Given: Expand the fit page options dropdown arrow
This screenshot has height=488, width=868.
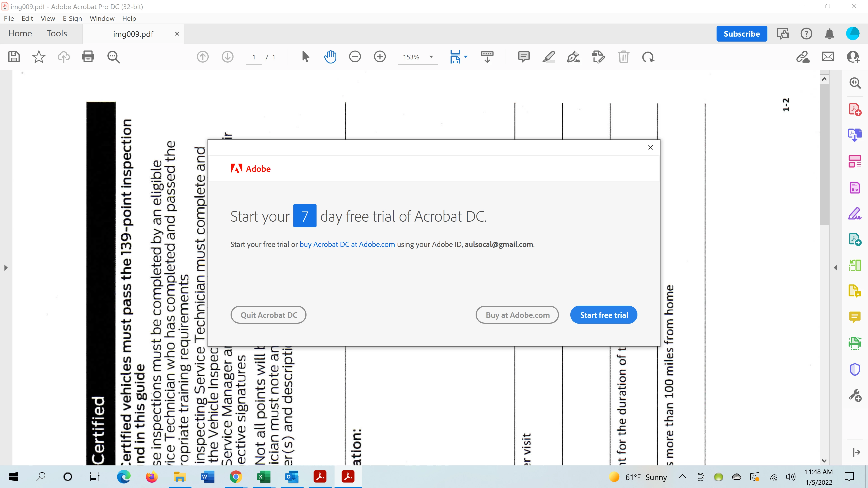Looking at the screenshot, I should click(466, 57).
